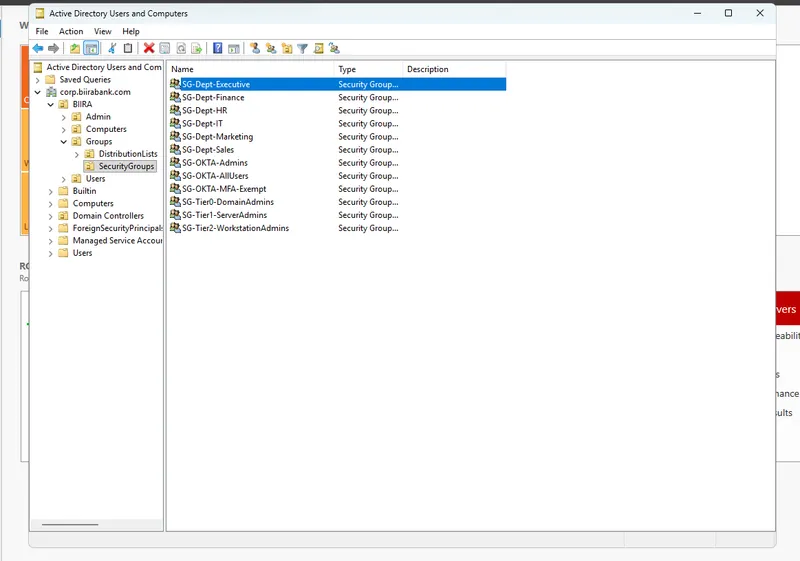This screenshot has height=561, width=800.
Task: Click the Cut scissors icon
Action: (112, 48)
